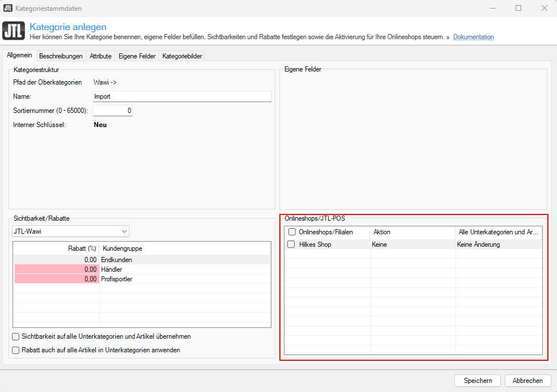Go to the Kategoriebilder tab
The height and width of the screenshot is (392, 557).
point(182,56)
